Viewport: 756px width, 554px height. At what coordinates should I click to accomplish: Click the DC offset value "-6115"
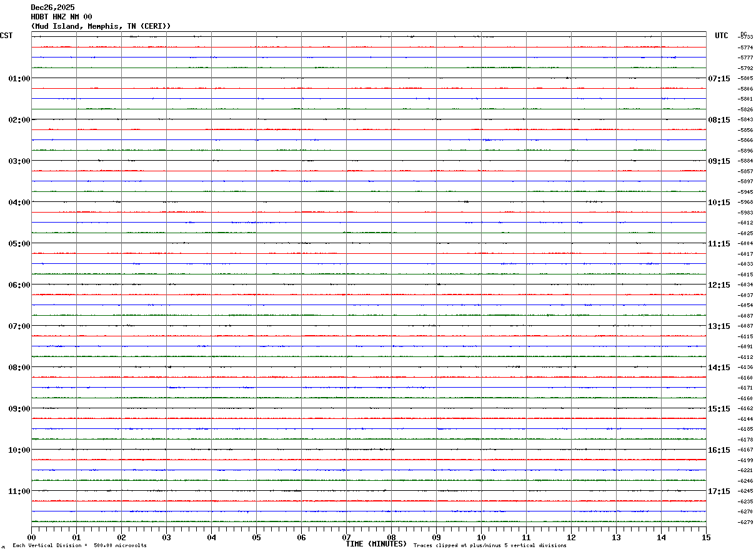tap(745, 336)
